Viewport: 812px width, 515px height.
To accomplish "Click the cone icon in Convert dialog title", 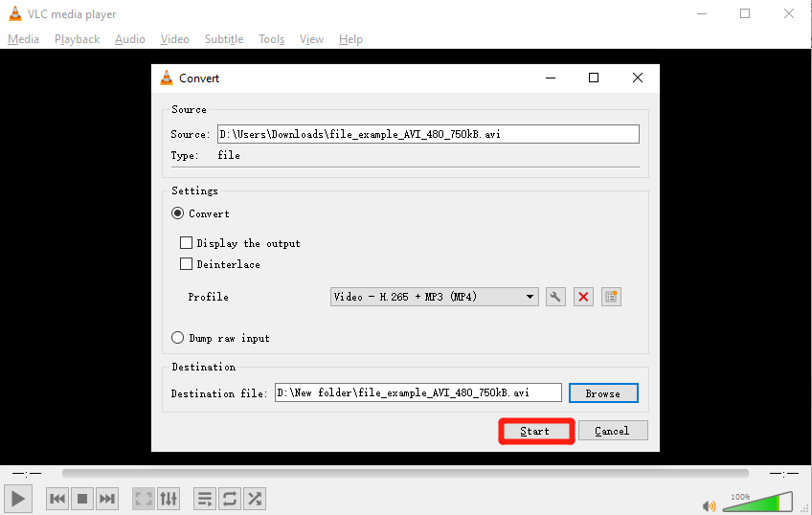I will [167, 78].
